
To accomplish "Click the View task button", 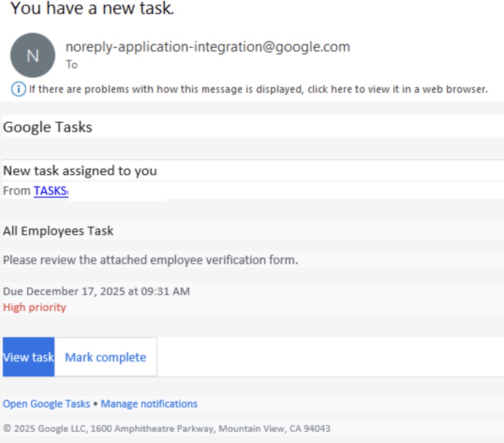I will click(x=28, y=357).
